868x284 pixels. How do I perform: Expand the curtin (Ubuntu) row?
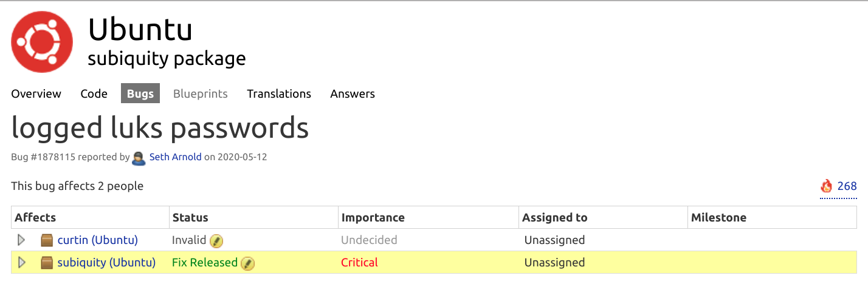tap(22, 240)
